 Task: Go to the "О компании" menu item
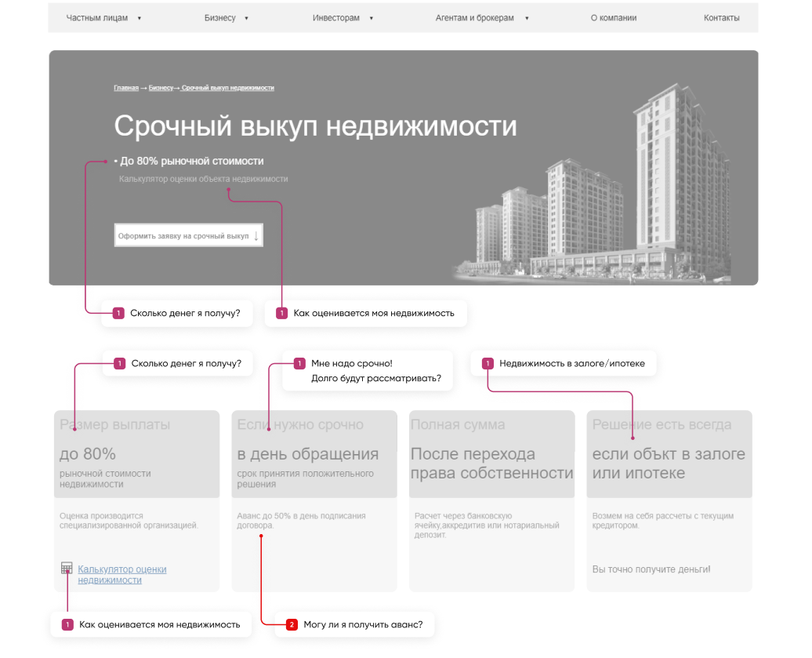coord(613,18)
